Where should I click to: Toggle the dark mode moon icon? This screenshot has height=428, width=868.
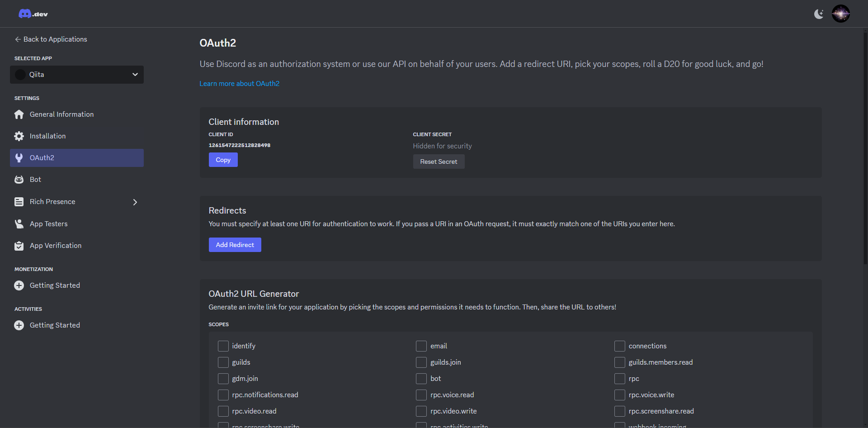click(x=819, y=14)
